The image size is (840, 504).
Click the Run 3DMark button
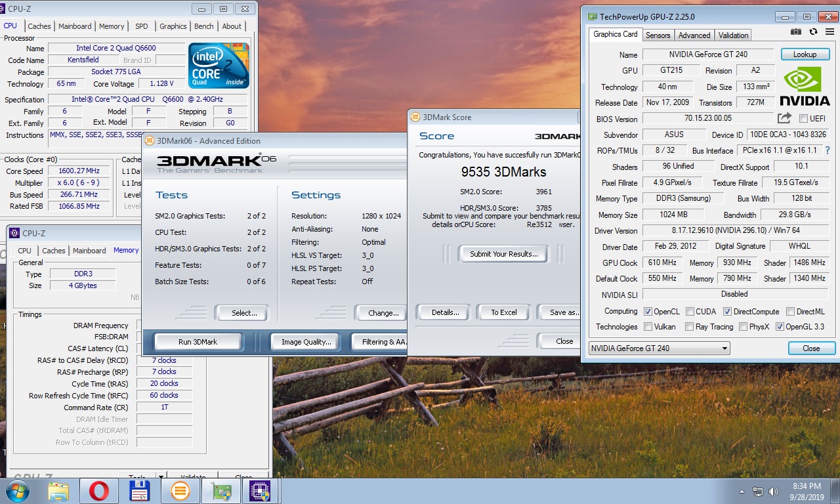coord(198,342)
